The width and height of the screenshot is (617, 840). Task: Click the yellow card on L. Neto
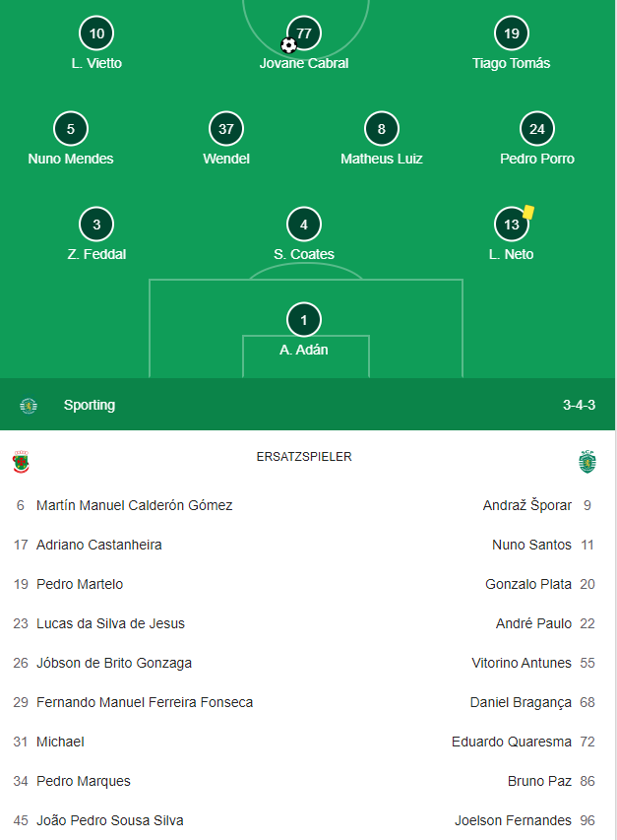tap(528, 212)
